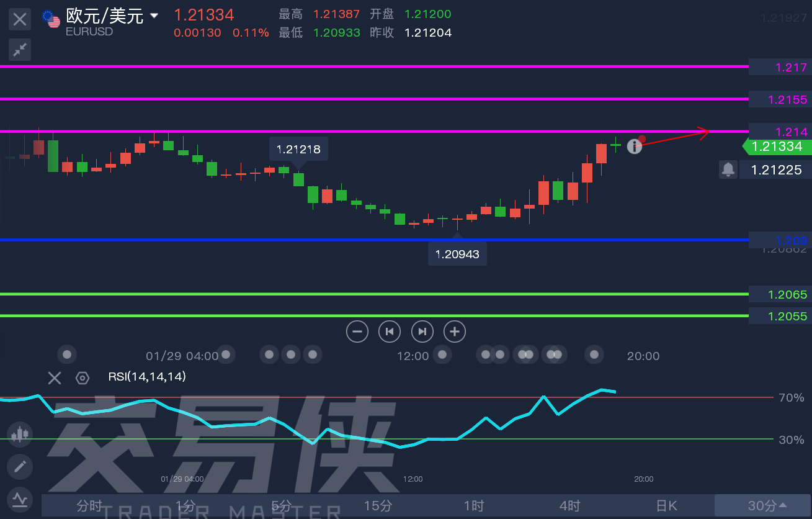
Task: Open the EURUSD symbol dropdown arrow
Action: tap(154, 16)
